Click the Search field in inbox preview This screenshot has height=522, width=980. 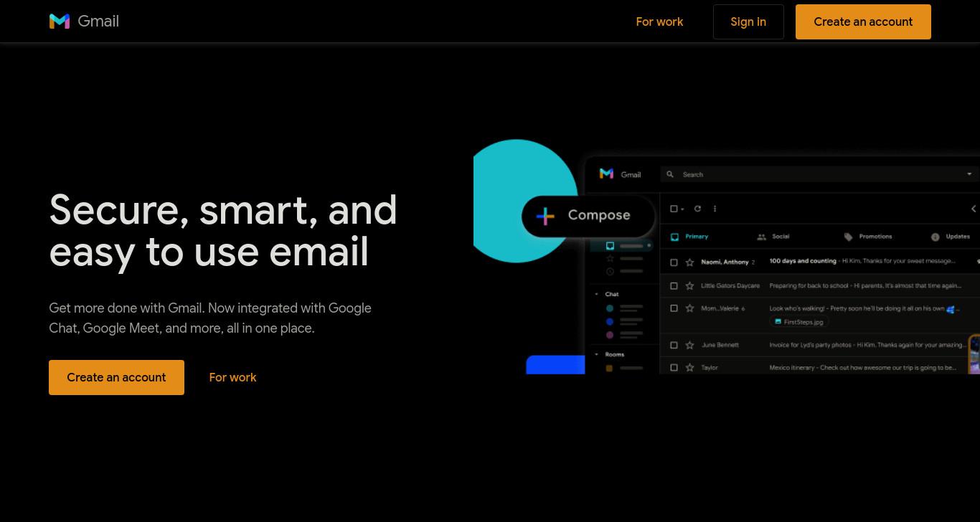click(x=819, y=174)
